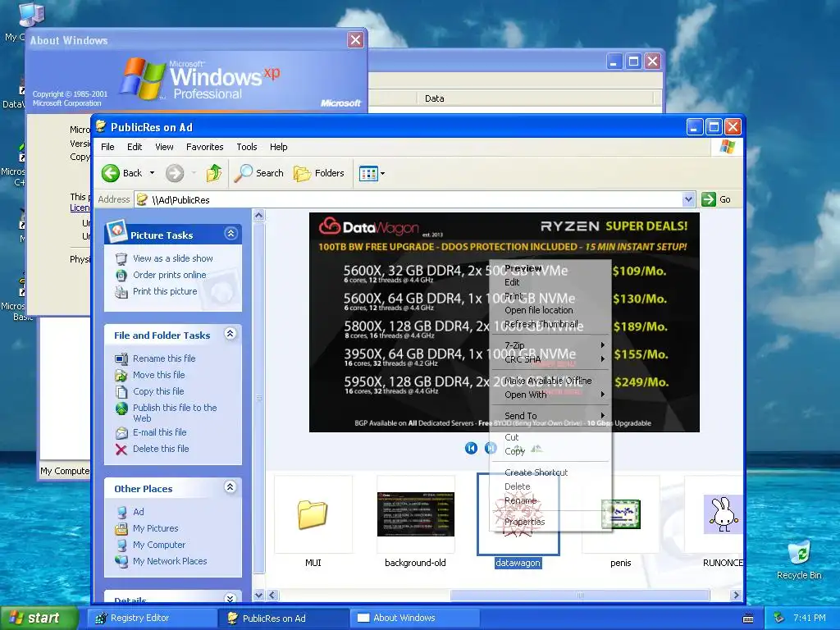The width and height of the screenshot is (840, 630).
Task: Switch to Registry Editor taskbar button
Action: pyautogui.click(x=152, y=619)
